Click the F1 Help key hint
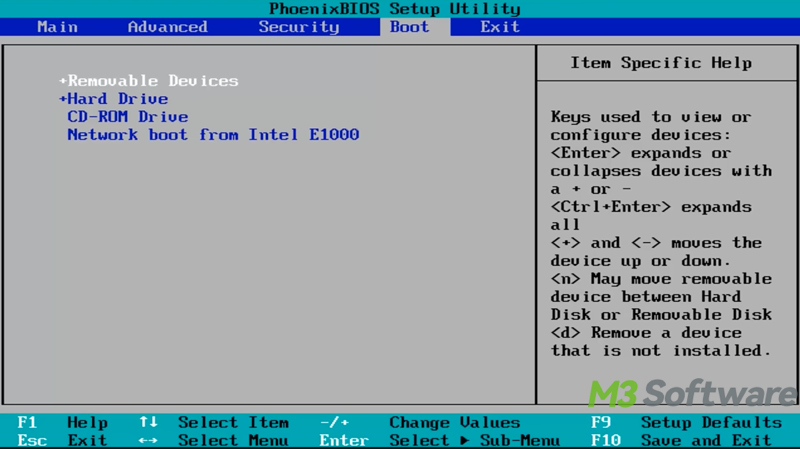 click(62, 422)
